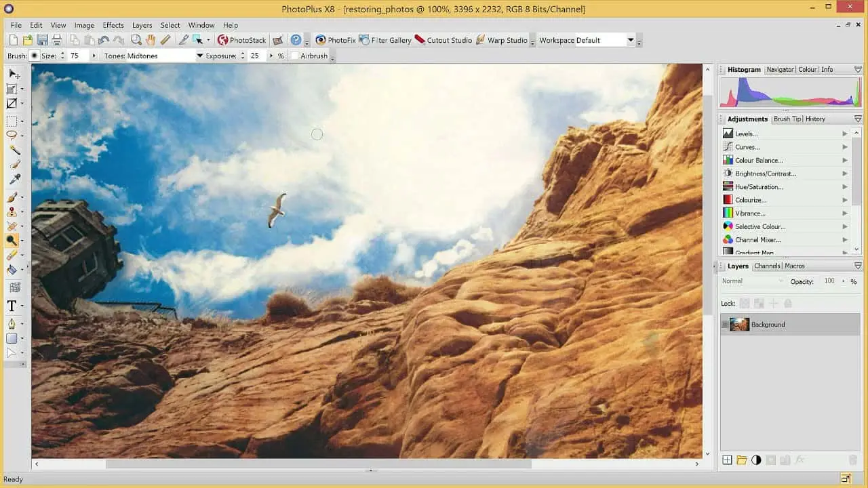
Task: Open Cutout Studio
Action: (x=443, y=40)
